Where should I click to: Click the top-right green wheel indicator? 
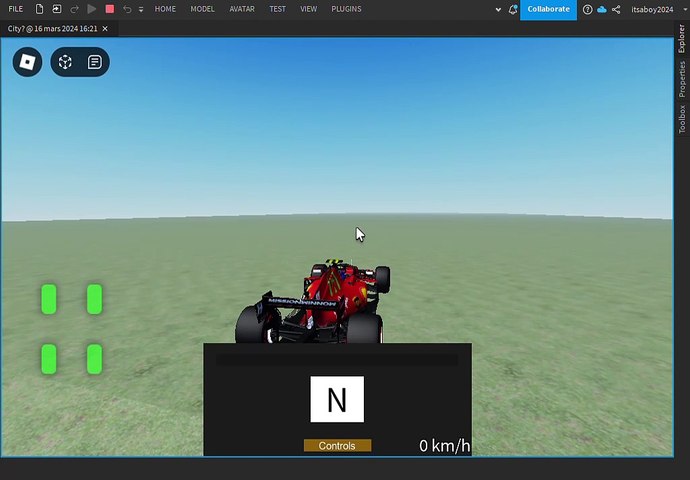pyautogui.click(x=95, y=299)
